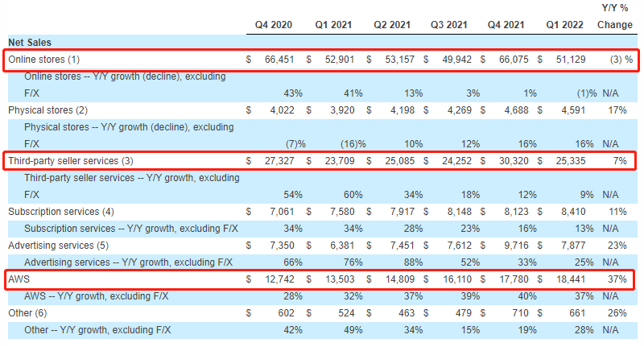Screen dimensions: 644x347
Task: Select the Third-party seller services (3) label
Action: pyautogui.click(x=71, y=159)
